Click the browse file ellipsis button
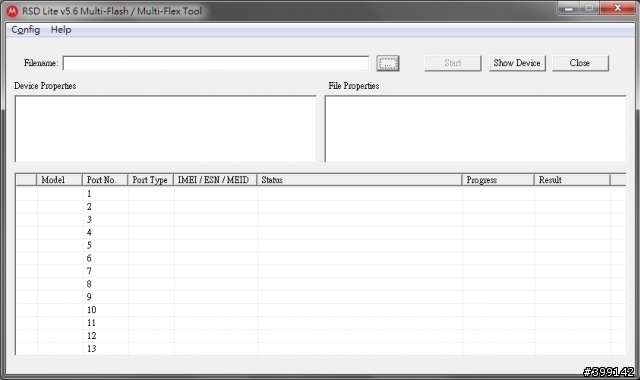Screen dimensions: 640x380 [x=388, y=63]
